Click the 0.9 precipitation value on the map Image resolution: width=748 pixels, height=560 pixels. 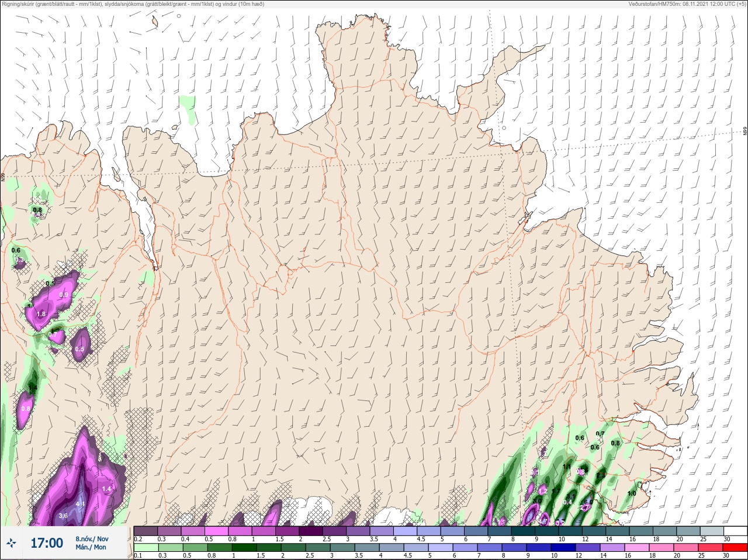[x=64, y=295]
